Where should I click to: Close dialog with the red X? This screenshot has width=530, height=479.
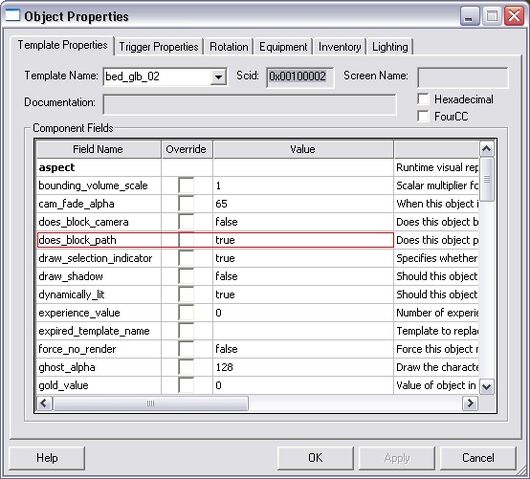tap(514, 16)
